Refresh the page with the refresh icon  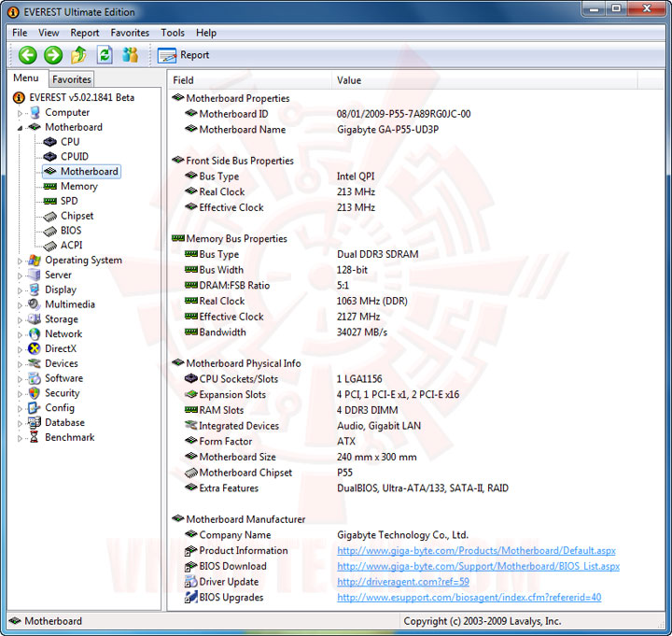pyautogui.click(x=105, y=55)
